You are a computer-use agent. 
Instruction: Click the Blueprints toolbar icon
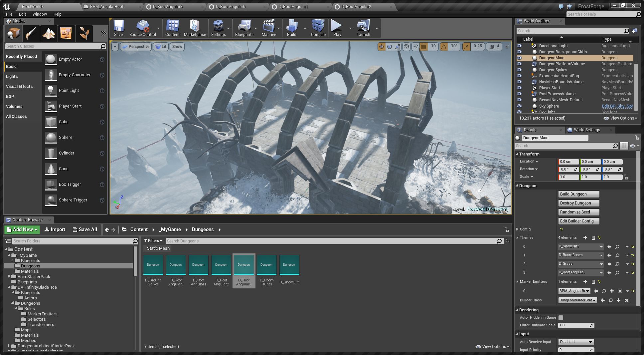coord(244,28)
